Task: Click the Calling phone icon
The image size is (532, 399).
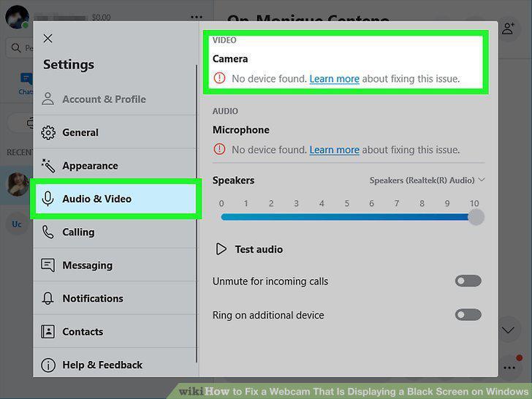Action: 47,232
